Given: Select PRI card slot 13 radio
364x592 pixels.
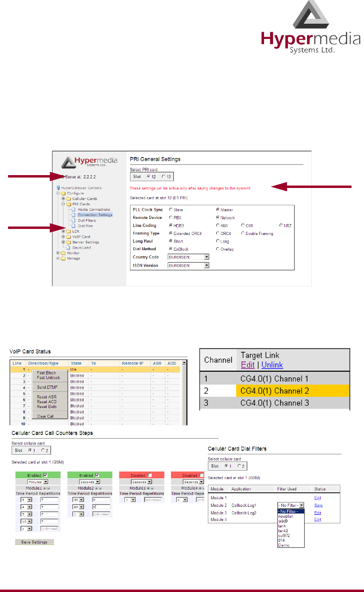Looking at the screenshot, I should 163,177.
